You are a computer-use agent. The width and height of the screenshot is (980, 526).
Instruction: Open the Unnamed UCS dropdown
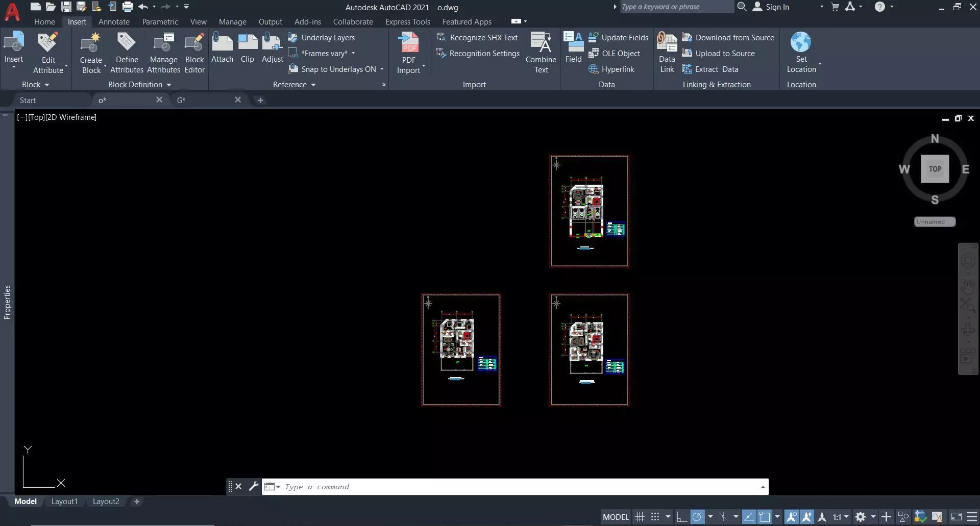(x=935, y=221)
